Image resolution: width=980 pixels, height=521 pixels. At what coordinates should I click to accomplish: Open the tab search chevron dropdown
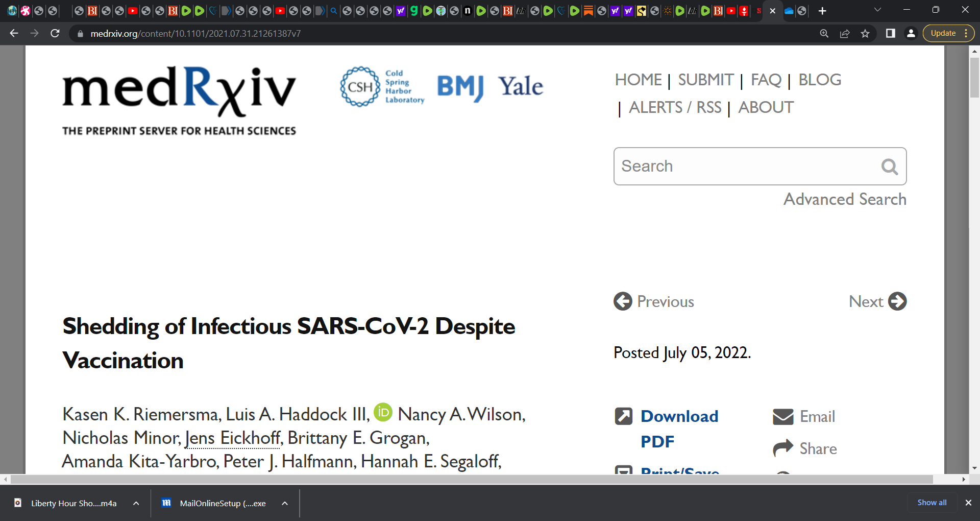tap(877, 10)
